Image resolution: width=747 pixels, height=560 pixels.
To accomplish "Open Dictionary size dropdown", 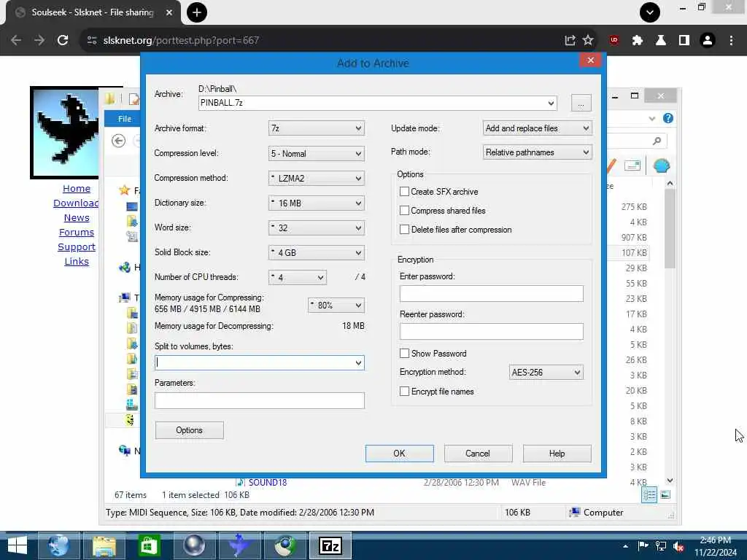I will [317, 203].
